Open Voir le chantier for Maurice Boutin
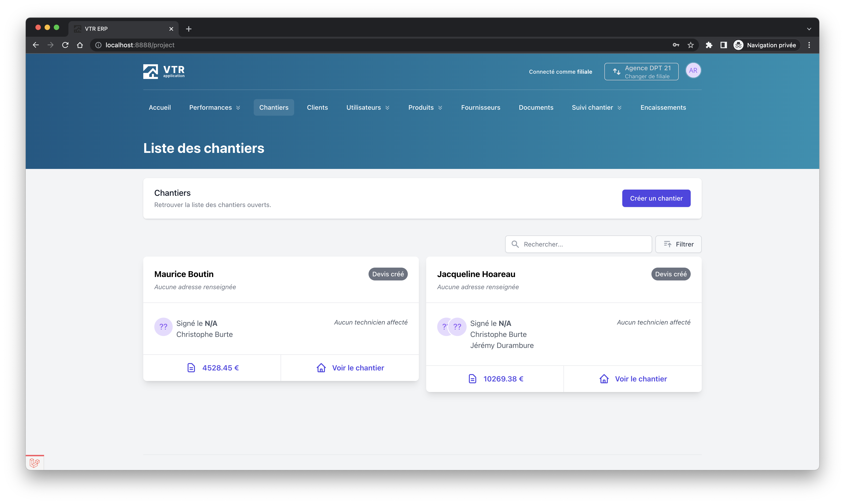This screenshot has height=504, width=845. tap(350, 368)
